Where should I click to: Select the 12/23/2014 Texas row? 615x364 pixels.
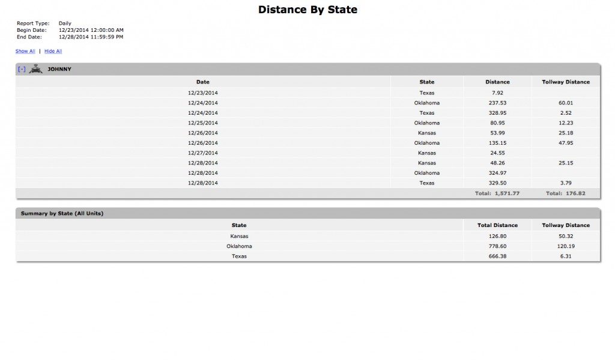pos(300,93)
